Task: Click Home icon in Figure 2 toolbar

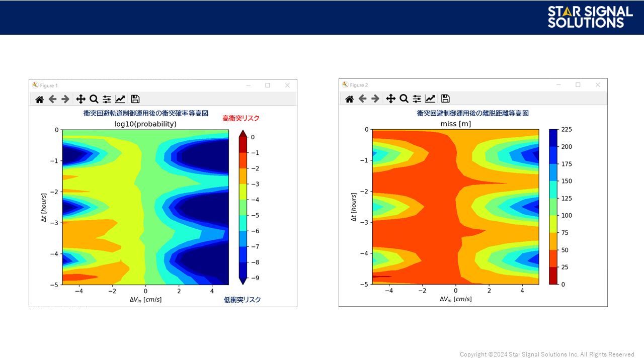Action: point(349,99)
